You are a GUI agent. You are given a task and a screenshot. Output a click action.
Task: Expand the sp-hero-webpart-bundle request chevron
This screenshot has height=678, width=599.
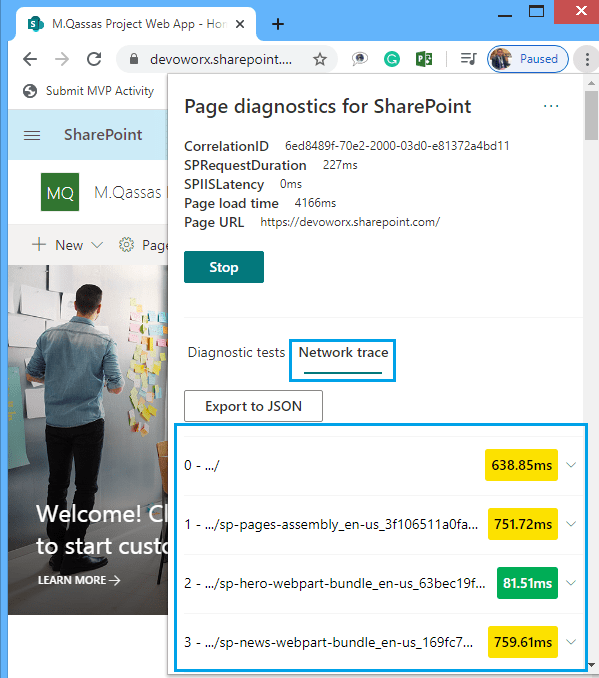571,583
